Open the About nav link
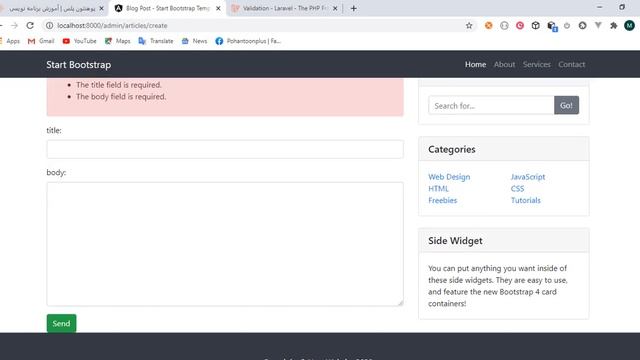Viewport: 640px width, 360px height. [x=504, y=64]
